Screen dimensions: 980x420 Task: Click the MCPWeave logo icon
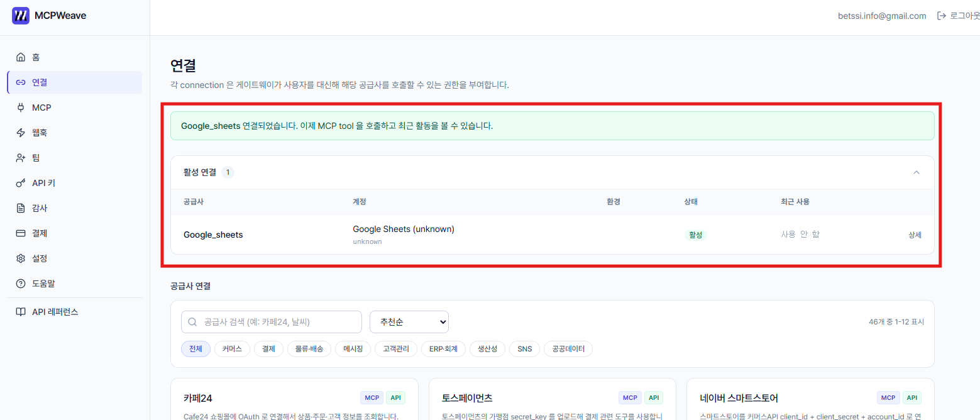tap(21, 16)
